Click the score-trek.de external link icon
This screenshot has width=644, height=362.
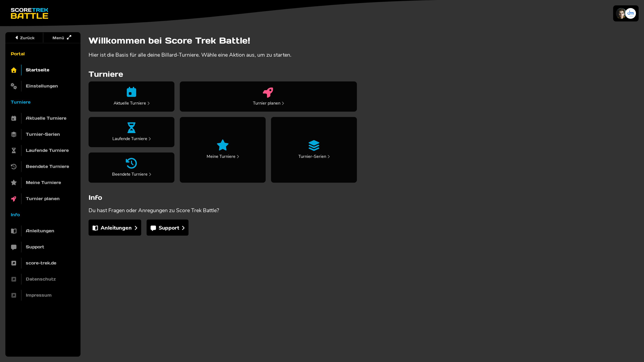(x=14, y=263)
